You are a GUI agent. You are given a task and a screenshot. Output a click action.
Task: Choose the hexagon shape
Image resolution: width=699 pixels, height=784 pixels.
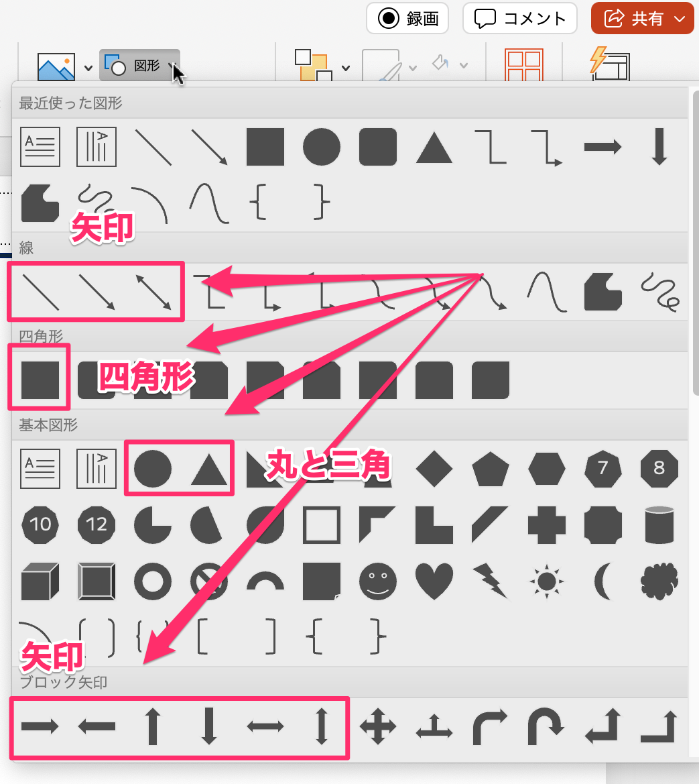click(x=547, y=469)
